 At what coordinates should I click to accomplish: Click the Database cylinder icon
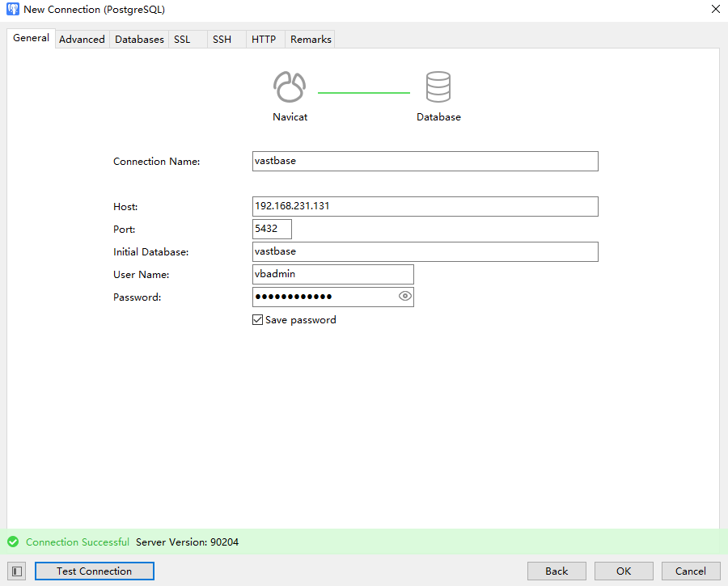pos(438,86)
